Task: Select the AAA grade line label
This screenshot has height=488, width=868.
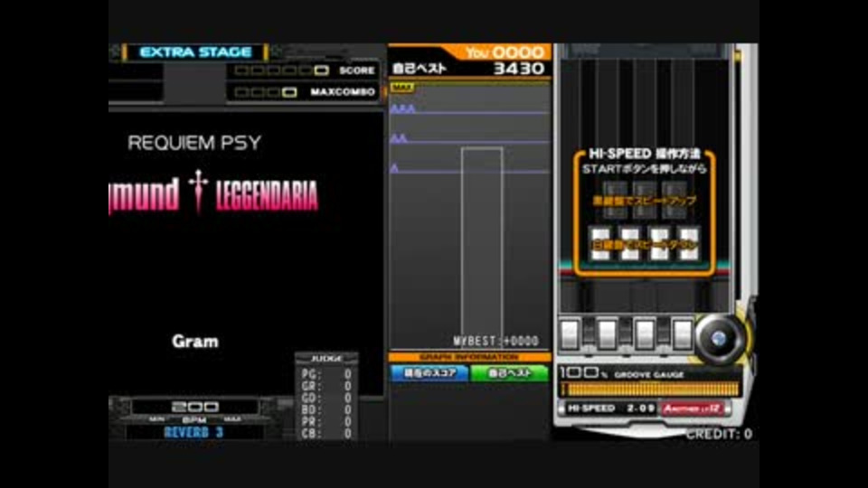Action: click(x=403, y=109)
